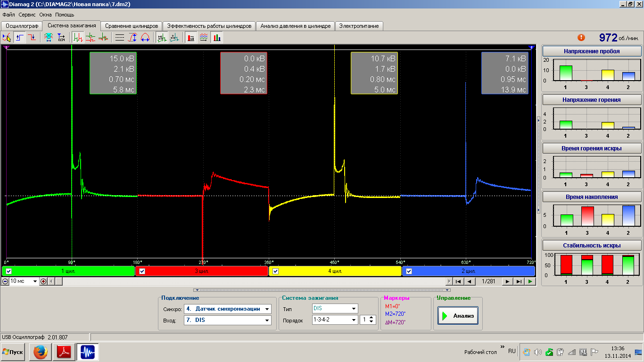Image resolution: width=644 pixels, height=362 pixels.
Task: Click the horizontal width measurement arc icon
Action: (x=145, y=38)
